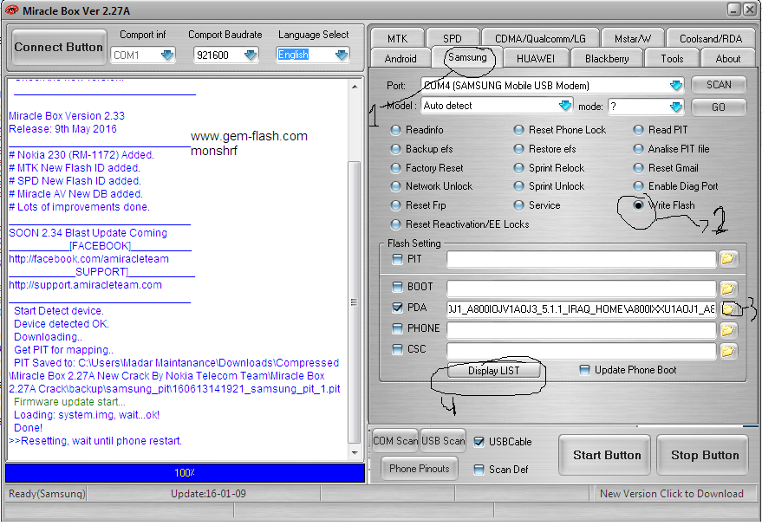The width and height of the screenshot is (762, 532).
Task: Click the blue 100% progress bar
Action: pyautogui.click(x=186, y=473)
